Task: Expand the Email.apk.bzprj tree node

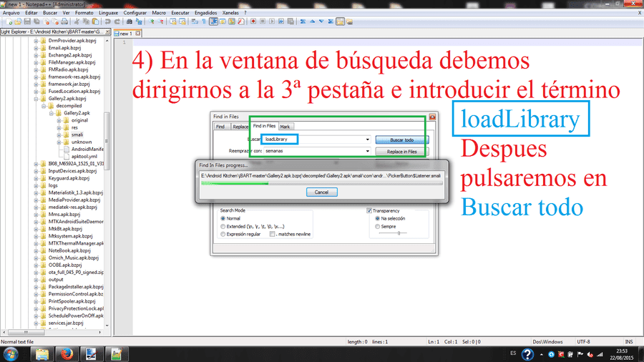Action: click(36, 48)
